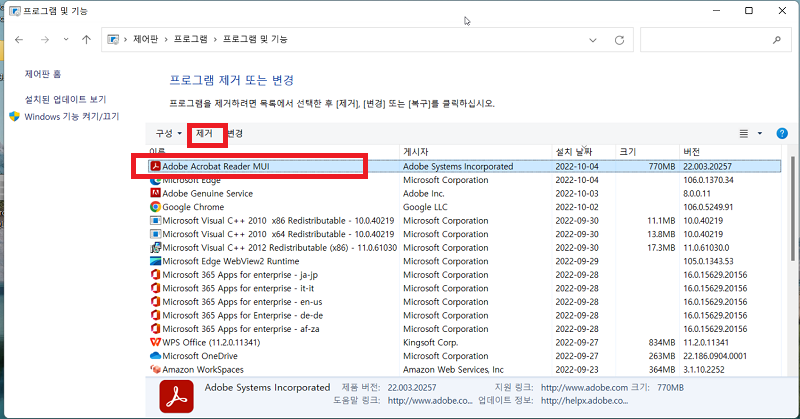Click the Microsoft OneDrive cloud icon
This screenshot has width=800, height=419.
pyautogui.click(x=156, y=355)
